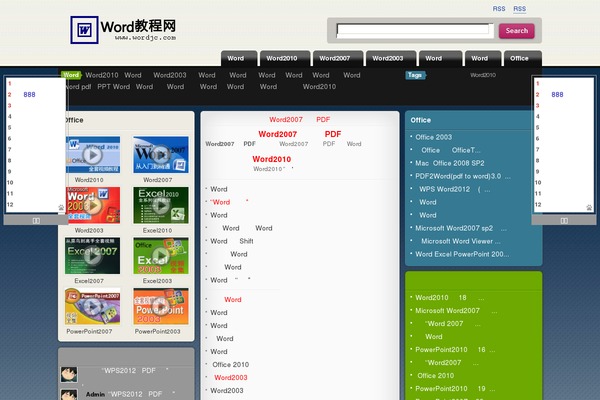Open the Mac Office 2008 SP2 link
The image size is (600, 400).
click(450, 163)
